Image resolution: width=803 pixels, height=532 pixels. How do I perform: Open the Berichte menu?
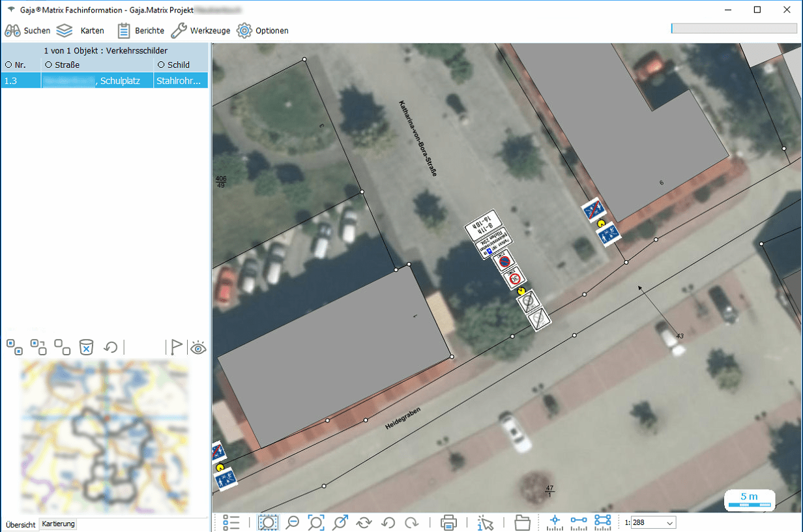(141, 31)
